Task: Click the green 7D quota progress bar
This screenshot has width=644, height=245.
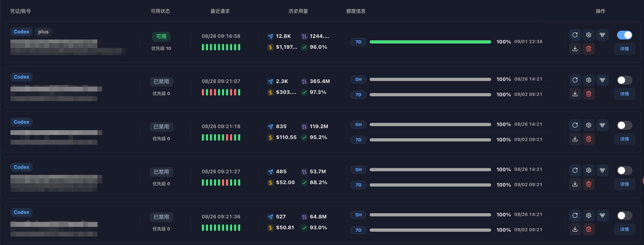Action: (x=430, y=42)
